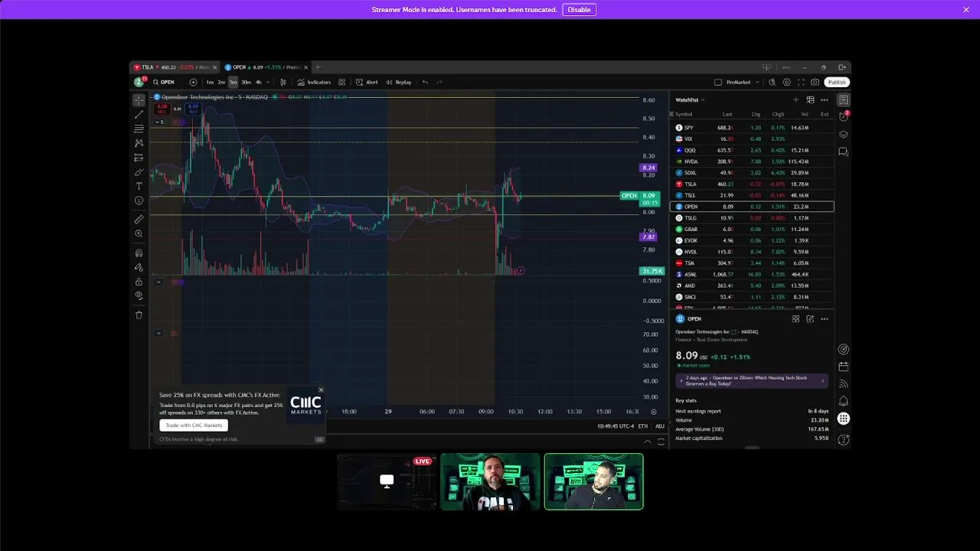
Task: Toggle ADJ price adjustment
Action: pyautogui.click(x=660, y=426)
